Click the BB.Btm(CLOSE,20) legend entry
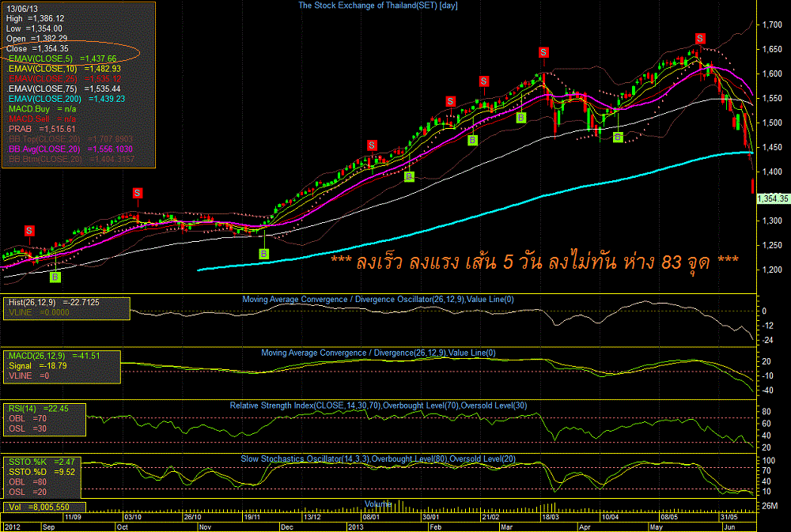The width and height of the screenshot is (791, 532). (70, 160)
